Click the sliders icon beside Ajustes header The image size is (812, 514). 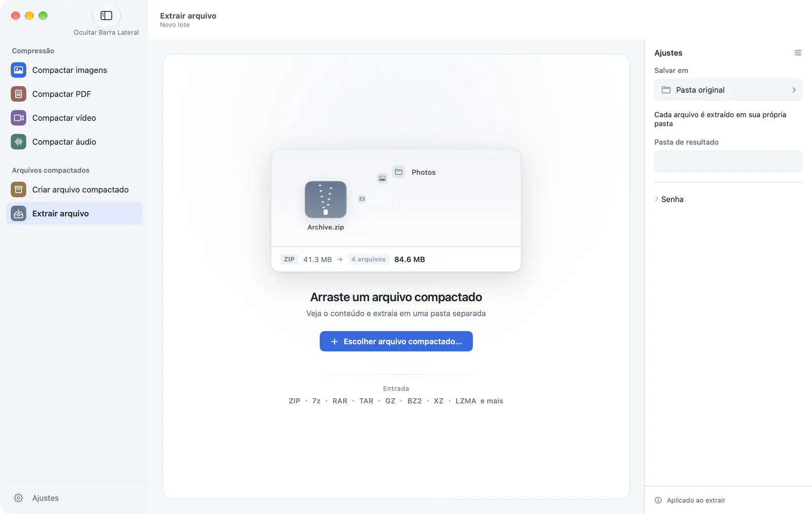coord(798,53)
